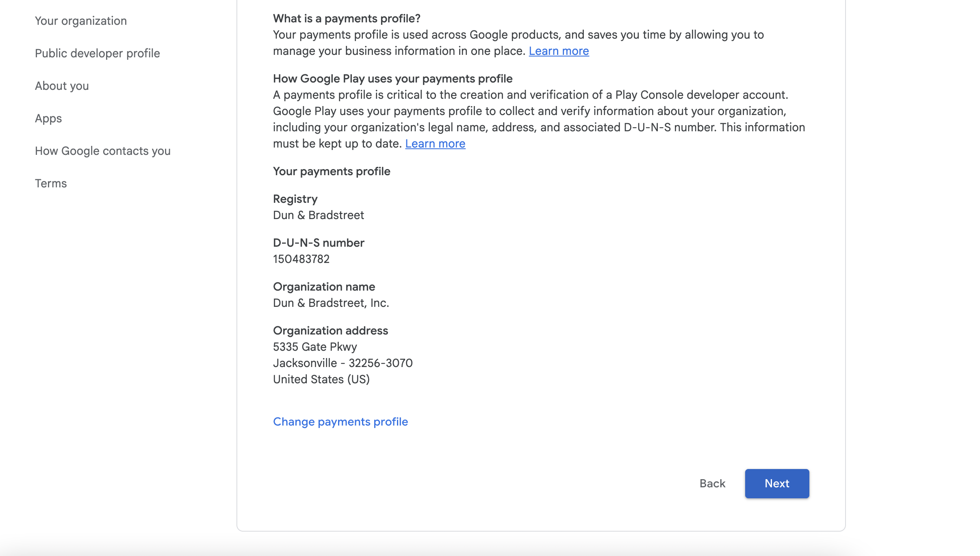Click the Jacksonville - 32256-3070 line
This screenshot has height=556, width=980.
coord(343,363)
